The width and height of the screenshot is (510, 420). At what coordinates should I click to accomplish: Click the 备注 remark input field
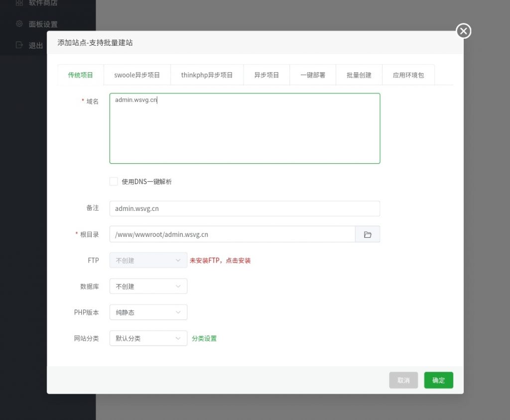click(x=245, y=209)
